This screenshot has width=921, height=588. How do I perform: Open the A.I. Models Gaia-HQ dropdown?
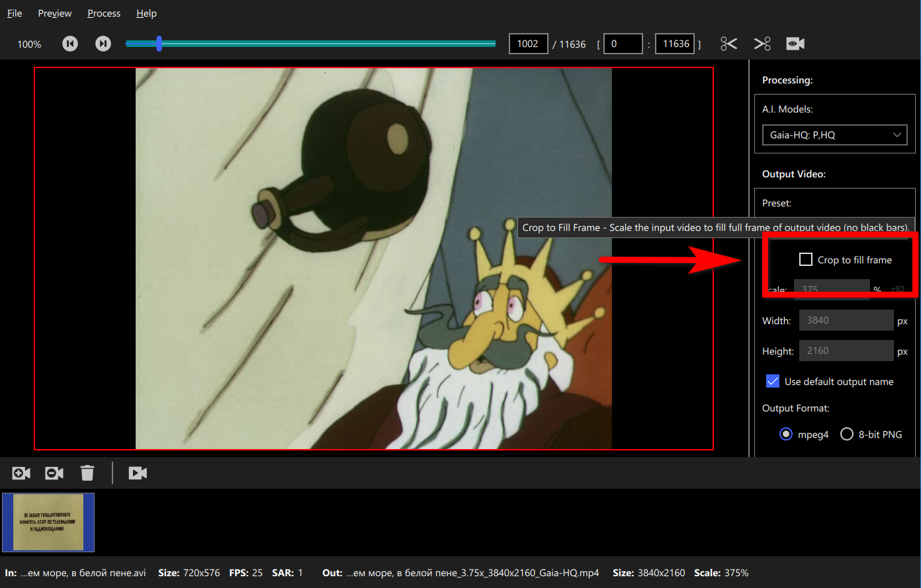[x=835, y=135]
